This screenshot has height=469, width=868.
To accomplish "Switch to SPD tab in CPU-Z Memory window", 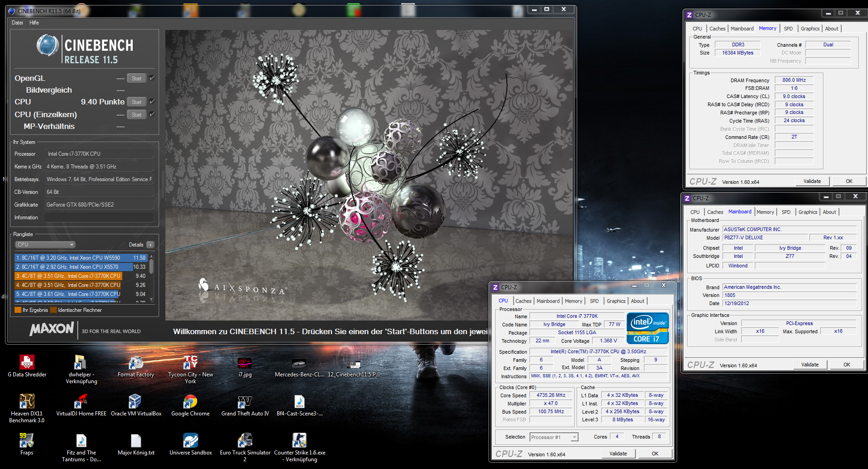I will tap(788, 29).
